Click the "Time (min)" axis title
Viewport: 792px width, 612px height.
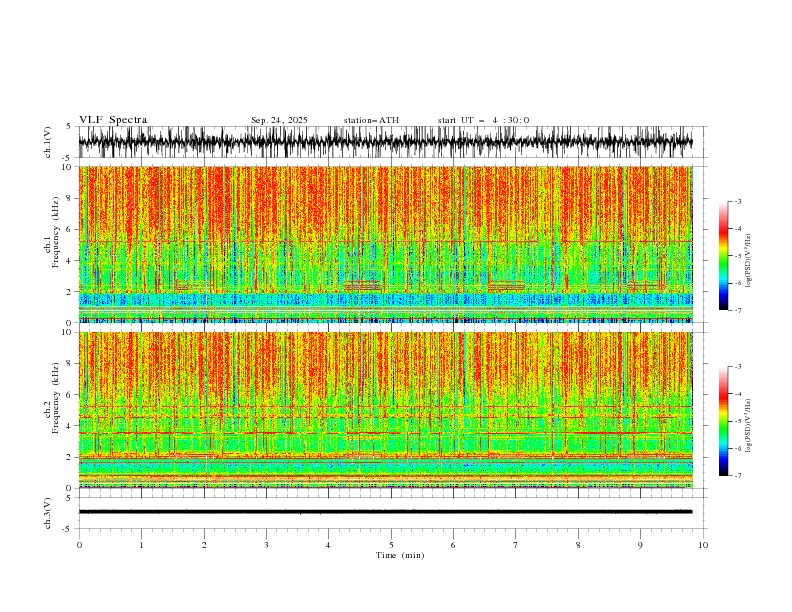tap(400, 555)
